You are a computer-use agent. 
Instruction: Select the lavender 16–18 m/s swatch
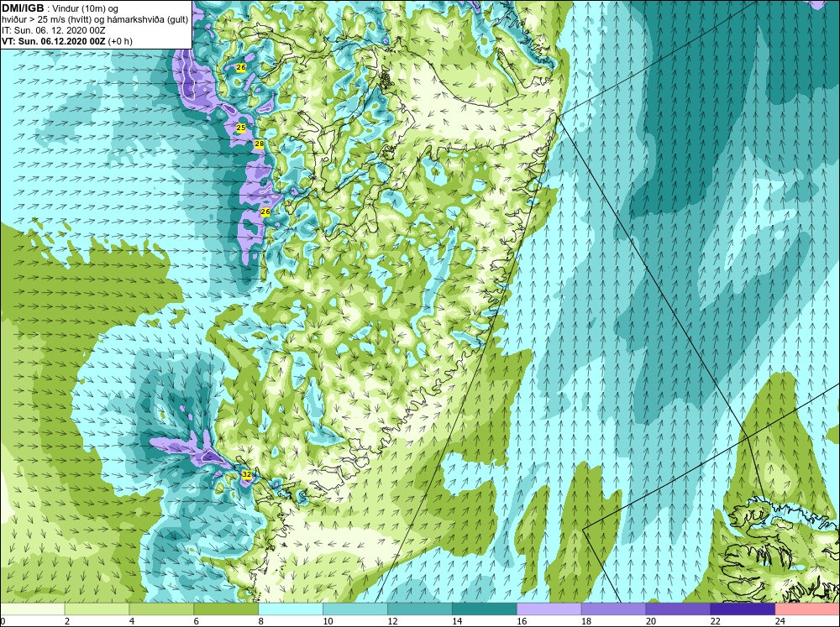(x=549, y=609)
